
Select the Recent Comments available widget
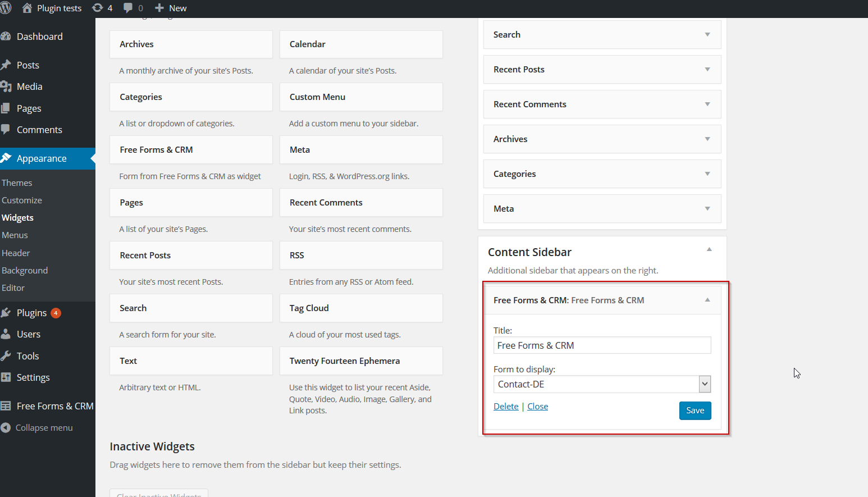click(361, 203)
